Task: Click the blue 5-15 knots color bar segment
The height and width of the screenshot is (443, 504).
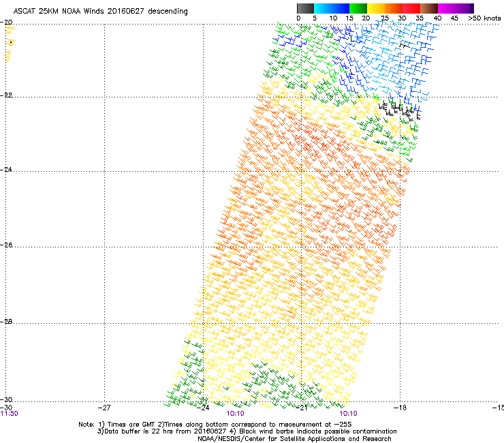Action: pyautogui.click(x=332, y=8)
